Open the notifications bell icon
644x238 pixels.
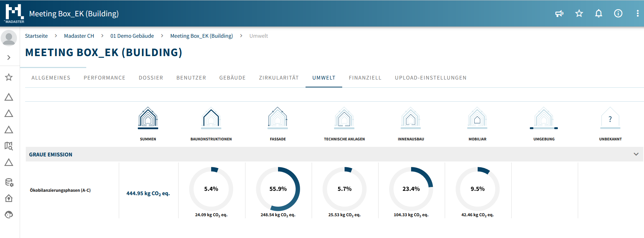(599, 14)
